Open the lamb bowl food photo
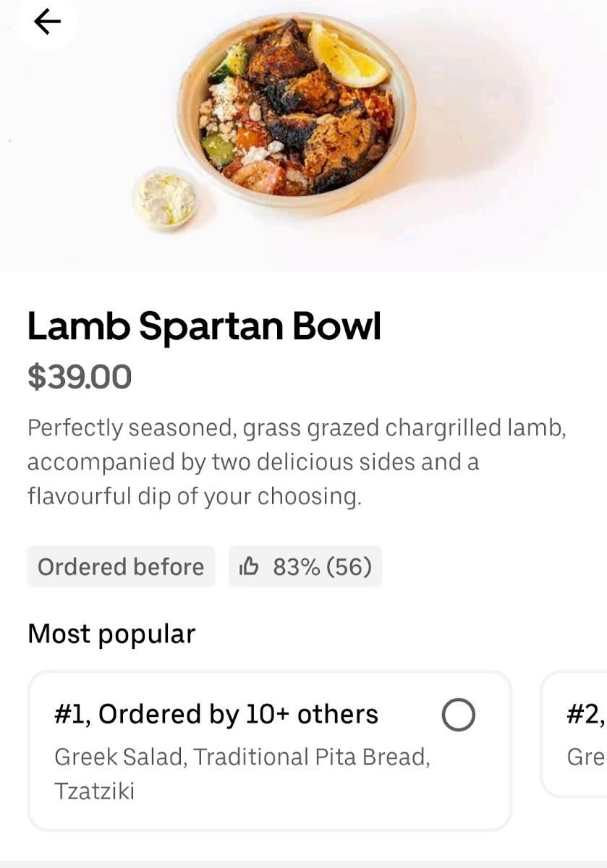607x868 pixels. coord(295,116)
